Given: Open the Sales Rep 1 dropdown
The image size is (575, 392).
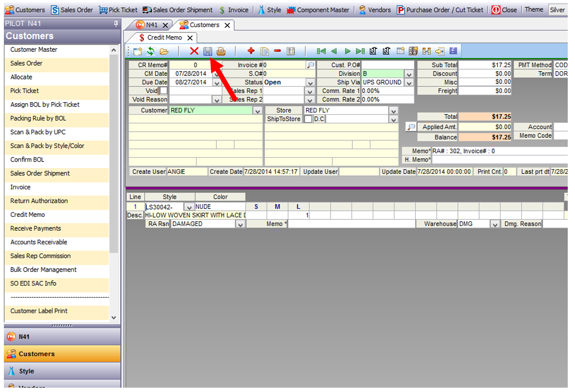Looking at the screenshot, I should pyautogui.click(x=310, y=91).
